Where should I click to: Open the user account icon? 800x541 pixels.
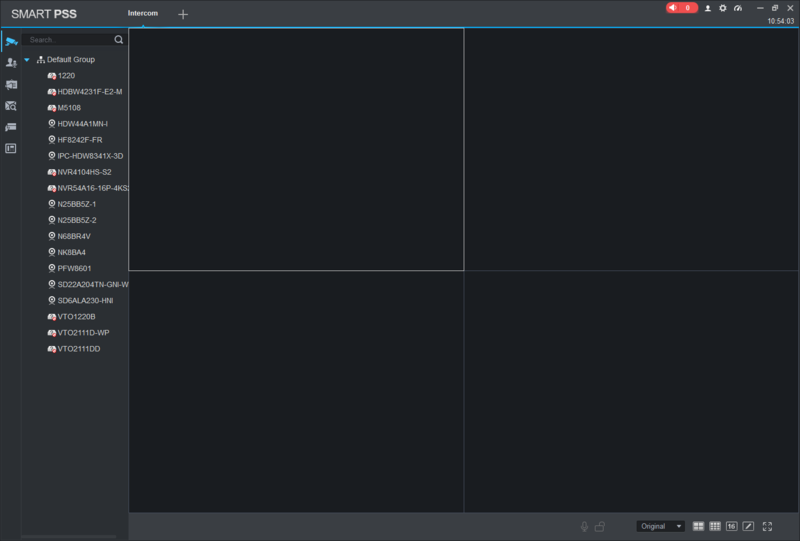click(708, 8)
